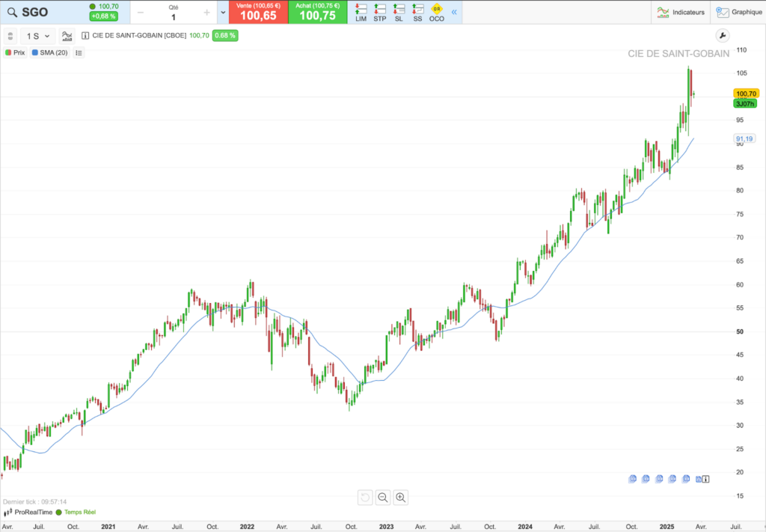Collapse the order bar with the double chevron
Viewport: 766px width, 532px height.
pos(454,12)
